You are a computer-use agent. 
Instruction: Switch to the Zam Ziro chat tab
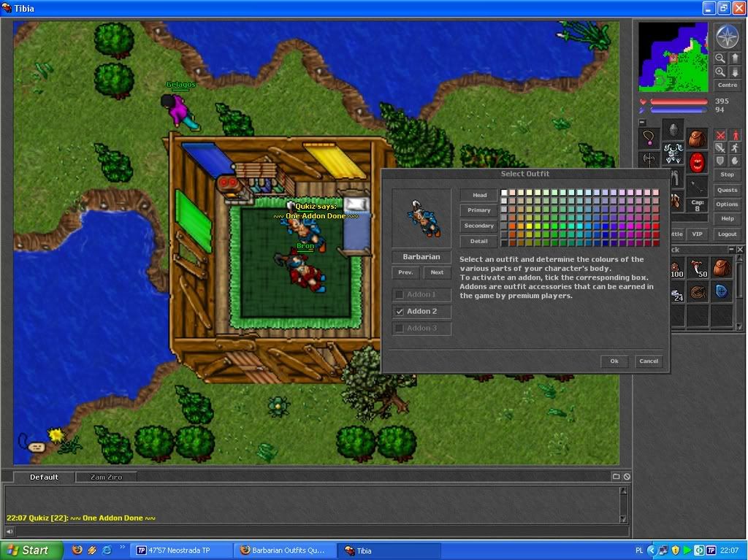pos(107,477)
